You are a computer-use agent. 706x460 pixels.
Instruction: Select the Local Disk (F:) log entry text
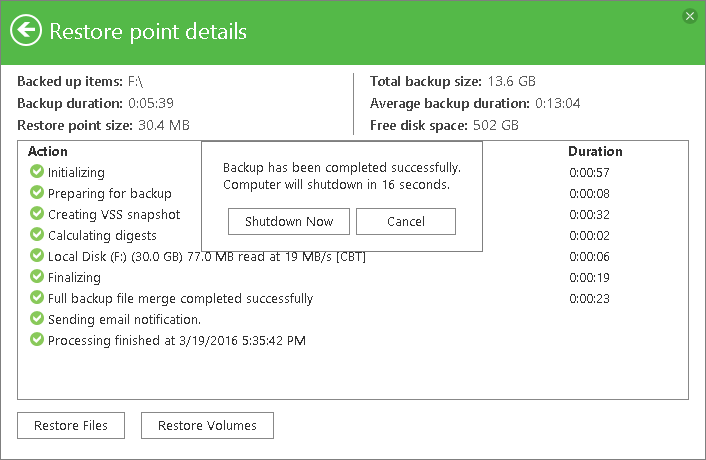pos(206,257)
